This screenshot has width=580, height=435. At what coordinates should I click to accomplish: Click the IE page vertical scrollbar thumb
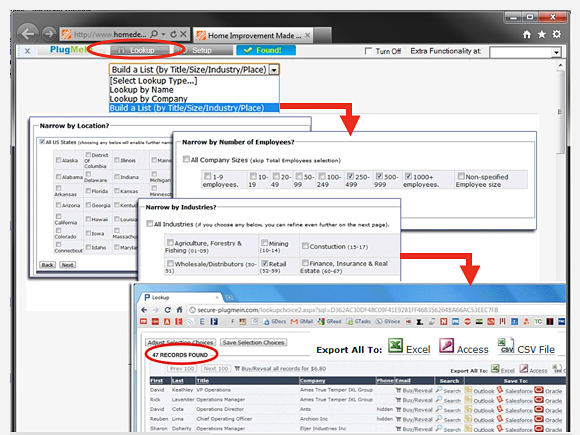(561, 111)
